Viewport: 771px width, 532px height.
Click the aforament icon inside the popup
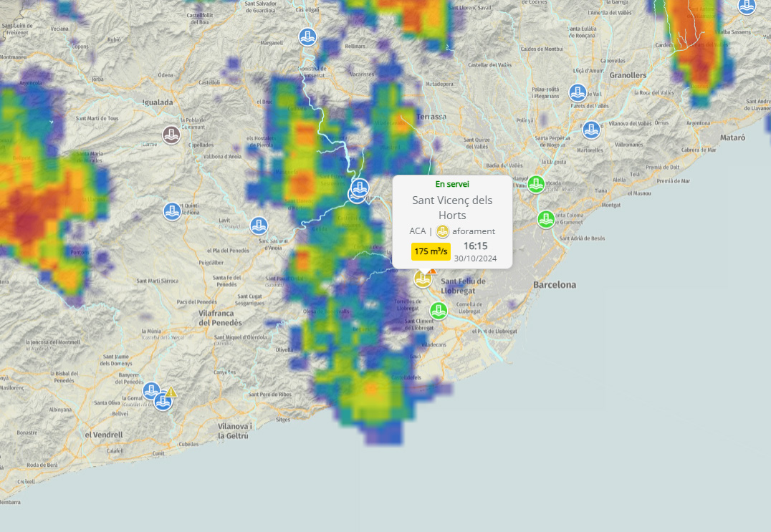point(443,231)
